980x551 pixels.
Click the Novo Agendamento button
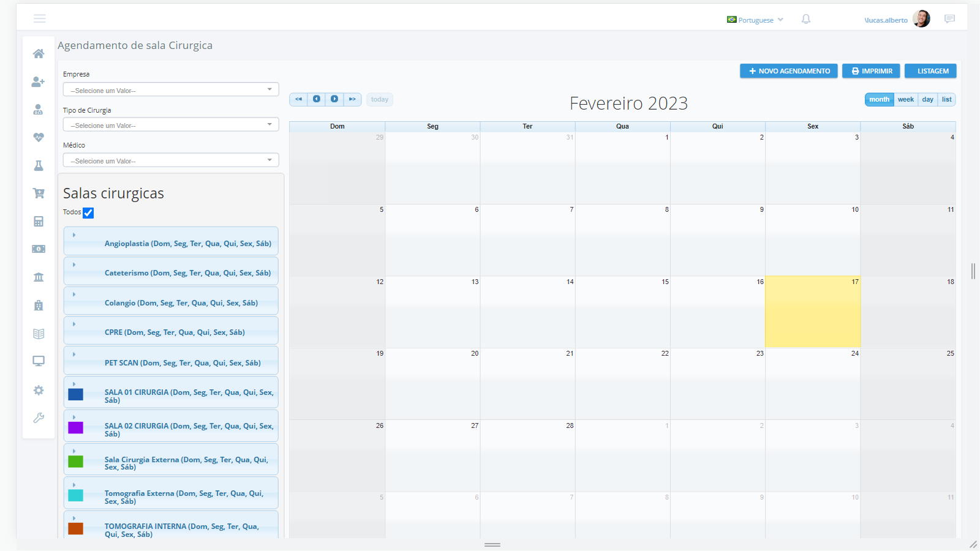(x=789, y=71)
